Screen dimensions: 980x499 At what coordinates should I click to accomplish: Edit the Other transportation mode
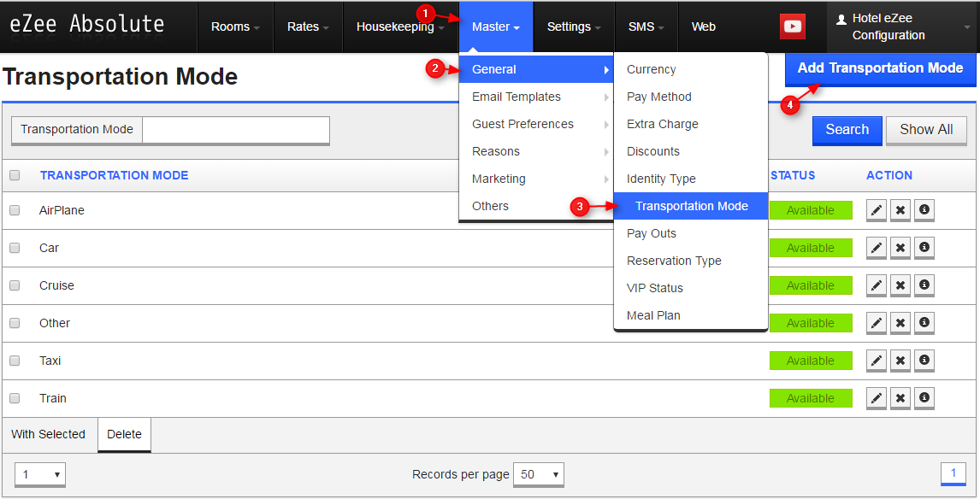tap(877, 323)
